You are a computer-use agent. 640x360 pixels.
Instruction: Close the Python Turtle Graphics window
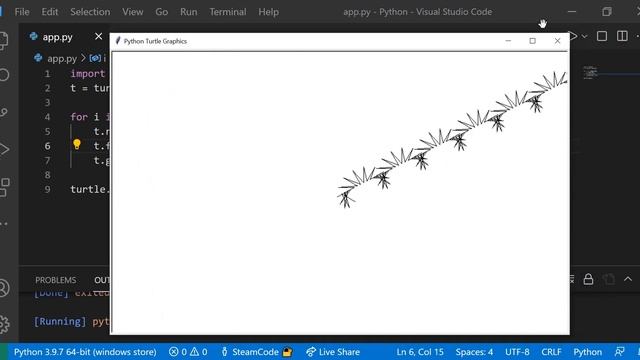557,41
